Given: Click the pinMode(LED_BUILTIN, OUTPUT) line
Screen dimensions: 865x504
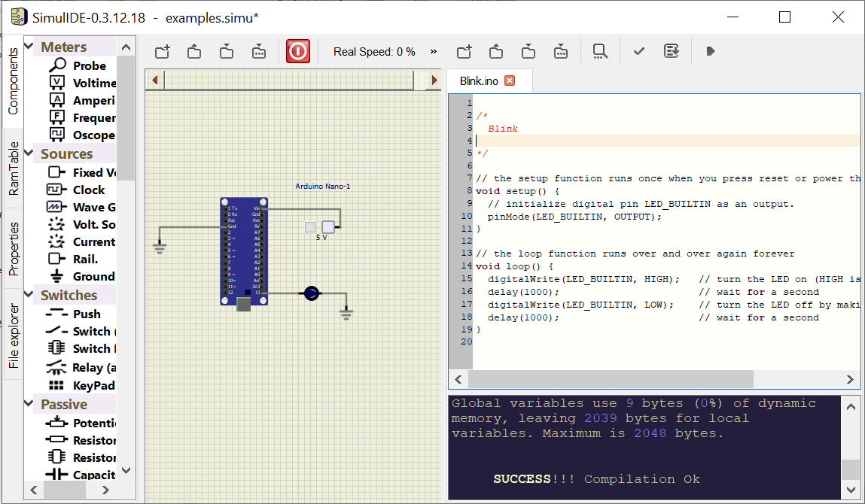Looking at the screenshot, I should pyautogui.click(x=574, y=217).
